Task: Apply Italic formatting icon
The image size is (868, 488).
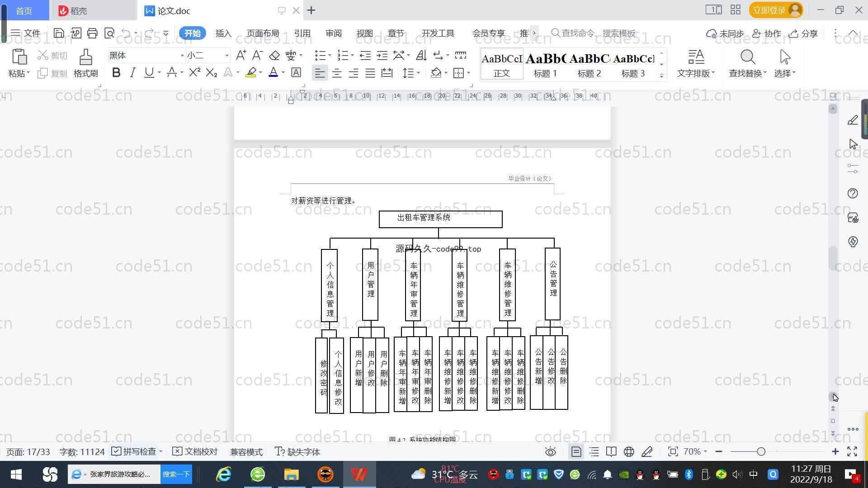Action: [x=132, y=73]
